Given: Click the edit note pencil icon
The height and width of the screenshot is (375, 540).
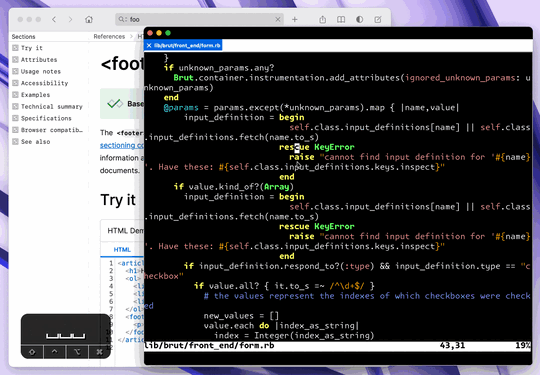Looking at the screenshot, I should point(378,19).
